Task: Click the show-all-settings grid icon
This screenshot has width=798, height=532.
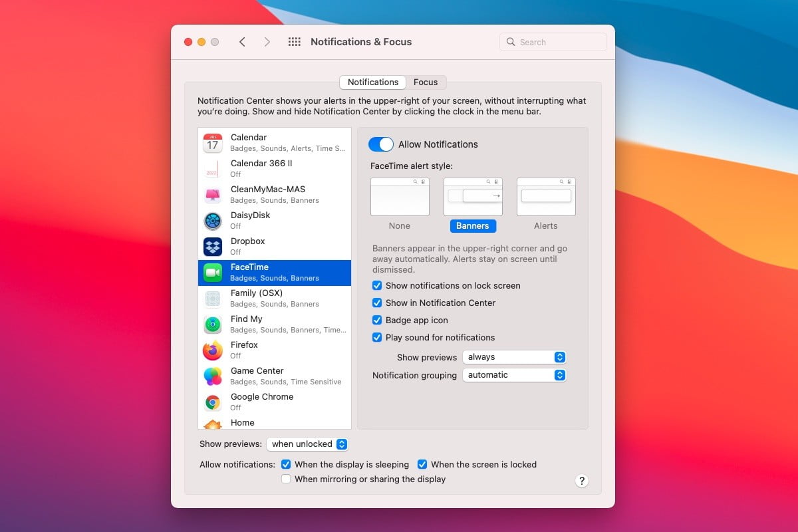Action: 294,41
